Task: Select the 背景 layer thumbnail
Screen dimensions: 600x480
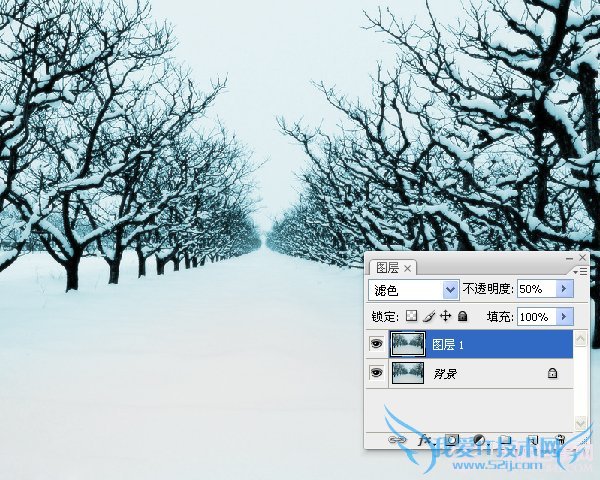Action: (x=408, y=372)
